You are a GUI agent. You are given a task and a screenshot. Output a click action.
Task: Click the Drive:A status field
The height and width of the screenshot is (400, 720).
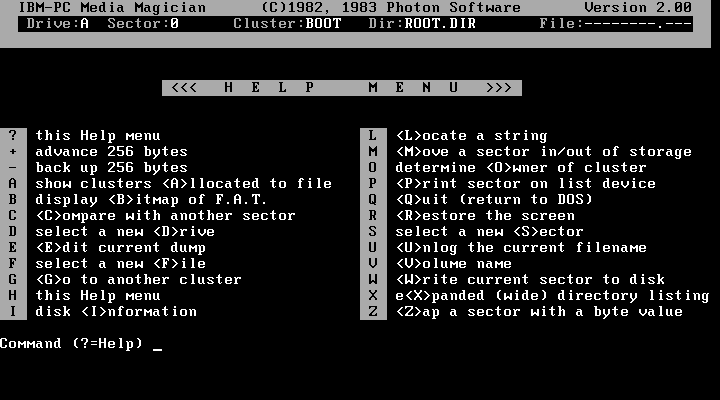coord(57,24)
